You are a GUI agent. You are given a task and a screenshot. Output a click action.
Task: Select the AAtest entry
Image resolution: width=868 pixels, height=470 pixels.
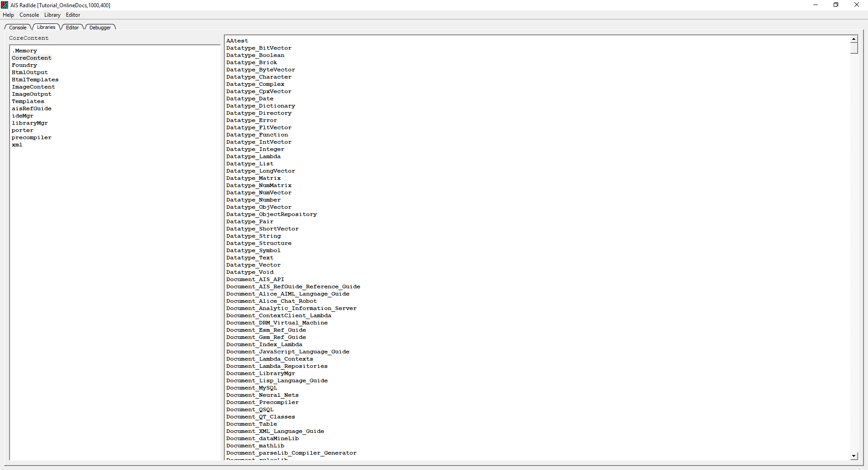[237, 41]
